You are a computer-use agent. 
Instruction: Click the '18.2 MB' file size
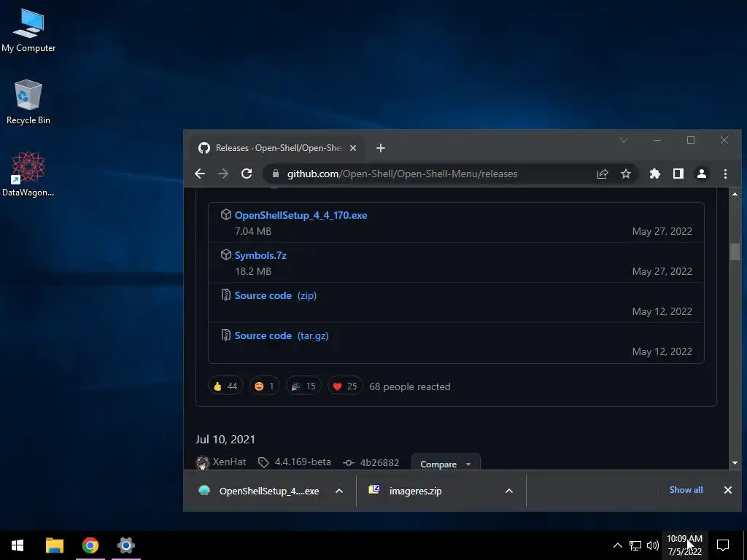pyautogui.click(x=253, y=271)
